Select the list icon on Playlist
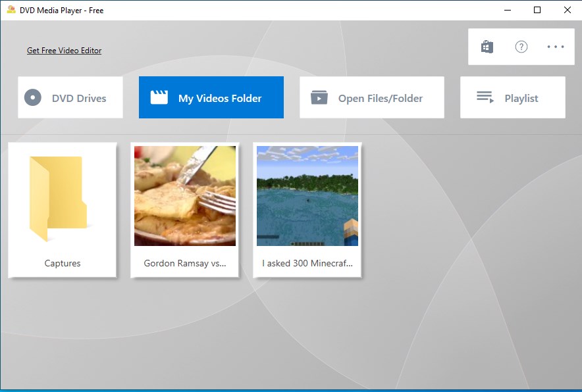This screenshot has width=582, height=392. click(485, 97)
